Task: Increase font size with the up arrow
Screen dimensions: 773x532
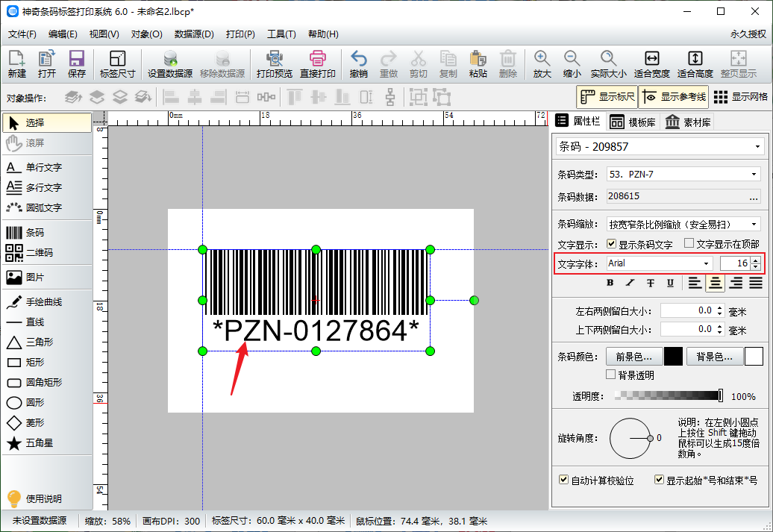Action: tap(756, 260)
